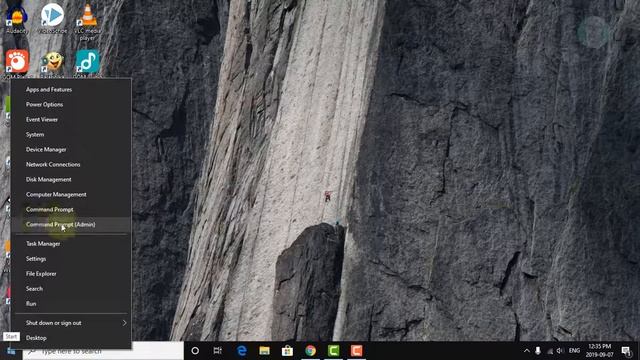This screenshot has height=360, width=640.
Task: Open orange Camtasia recorder taskbar icon
Action: click(356, 351)
